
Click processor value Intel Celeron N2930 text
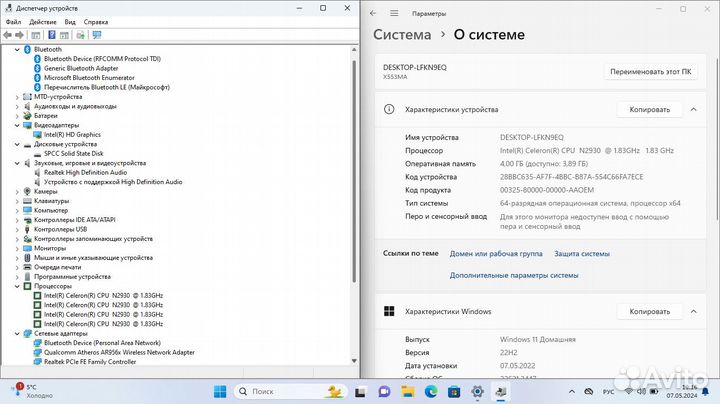(587, 151)
